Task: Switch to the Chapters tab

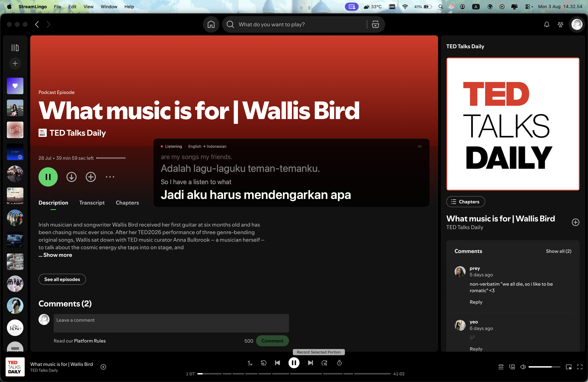Action: click(x=127, y=203)
